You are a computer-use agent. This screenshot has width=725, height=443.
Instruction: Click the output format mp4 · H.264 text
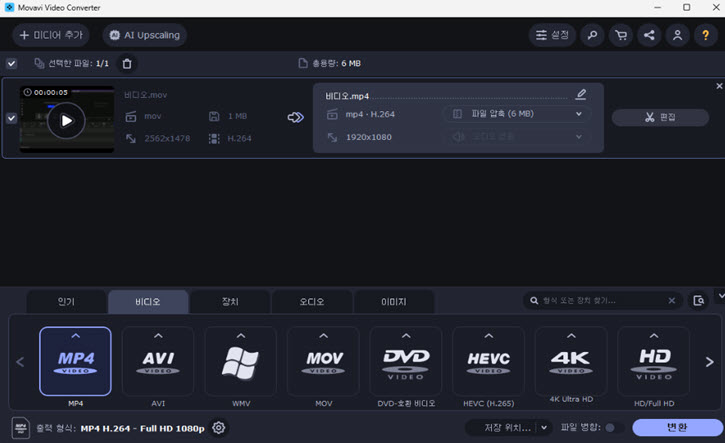point(370,114)
